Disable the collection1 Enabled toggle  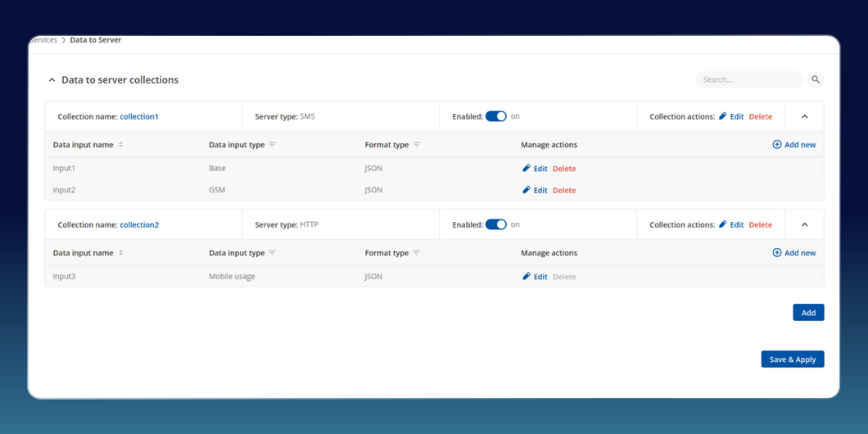click(x=495, y=116)
